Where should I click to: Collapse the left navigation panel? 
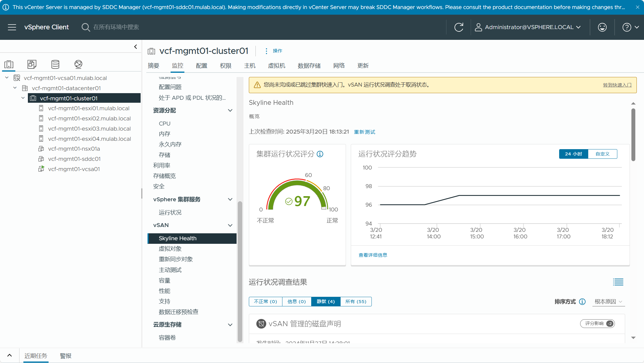click(136, 47)
